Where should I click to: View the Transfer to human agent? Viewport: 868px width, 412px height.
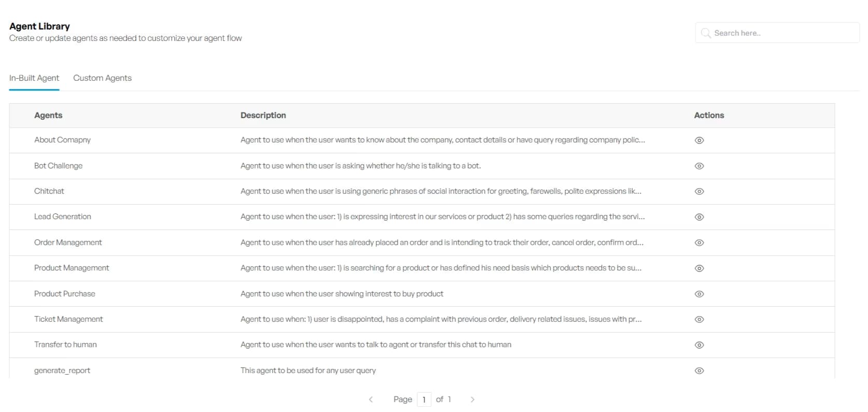tap(699, 345)
